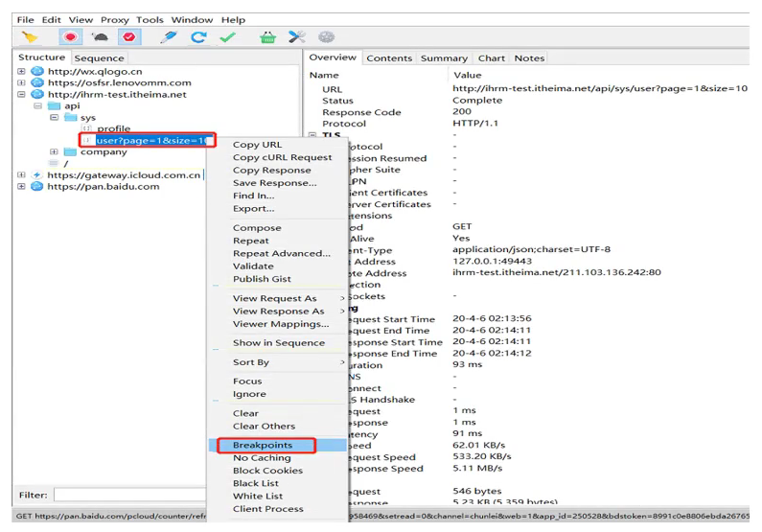This screenshot has width=762, height=532.
Task: Choose Copy cURL Request
Action: point(283,157)
